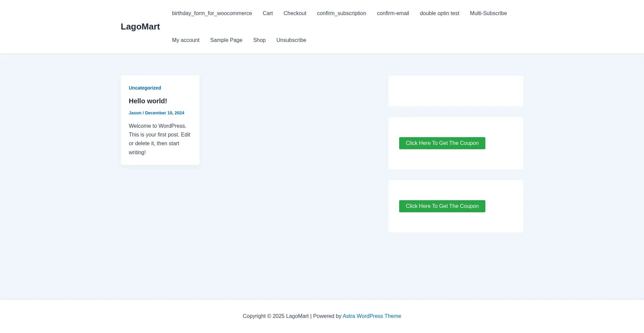The height and width of the screenshot is (333, 644).
Task: Open the Hello world! post title
Action: pyautogui.click(x=148, y=101)
